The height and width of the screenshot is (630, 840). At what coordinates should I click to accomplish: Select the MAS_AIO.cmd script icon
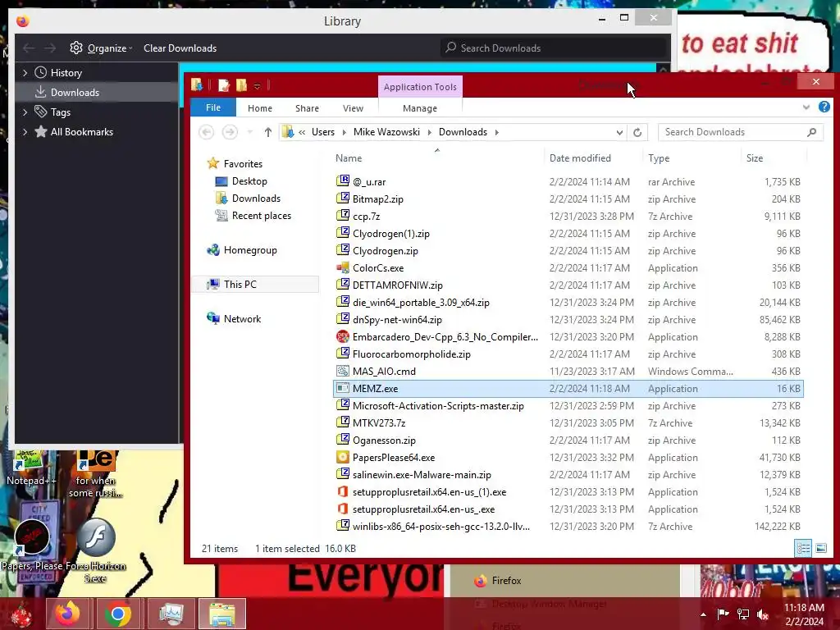click(x=343, y=371)
